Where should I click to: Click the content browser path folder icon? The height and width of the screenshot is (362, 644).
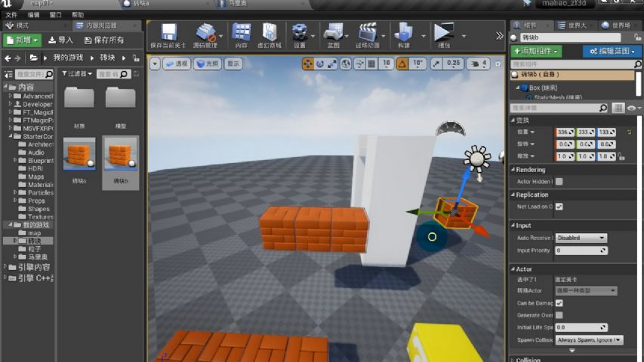pos(34,58)
